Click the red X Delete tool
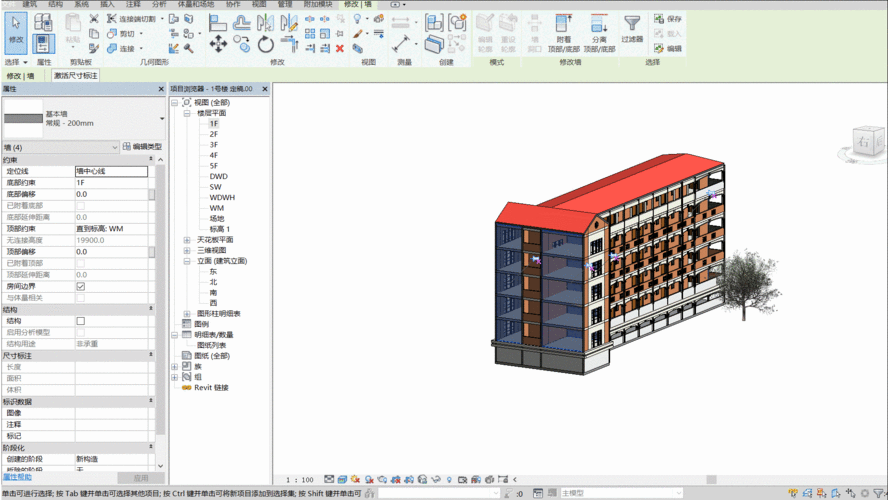Screen dimensions: 888x500 point(340,49)
